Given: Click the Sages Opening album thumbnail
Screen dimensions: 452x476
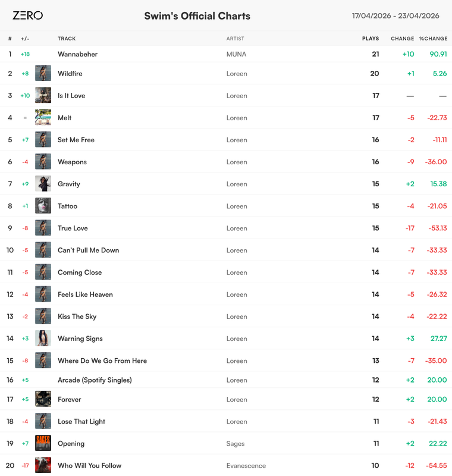Looking at the screenshot, I should [43, 443].
